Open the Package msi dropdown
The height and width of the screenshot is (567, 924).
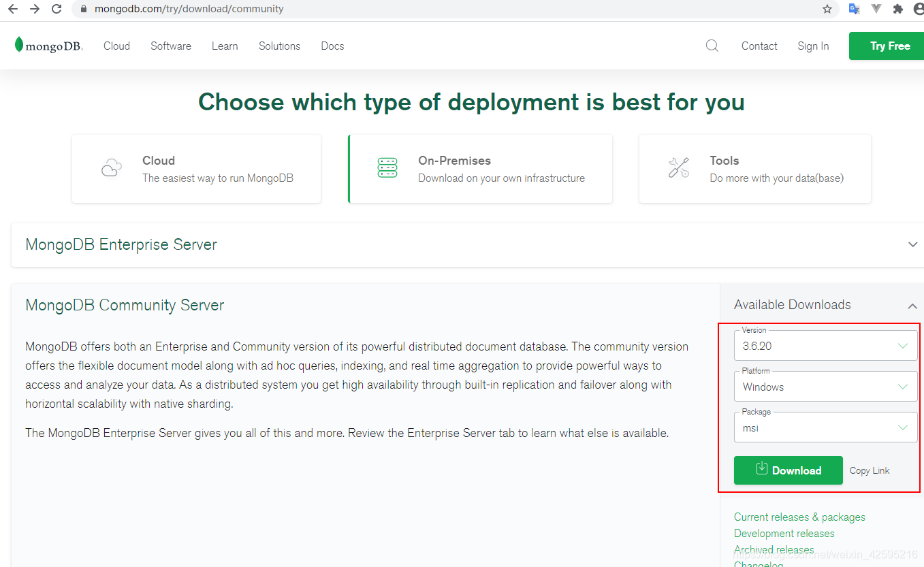(x=825, y=427)
